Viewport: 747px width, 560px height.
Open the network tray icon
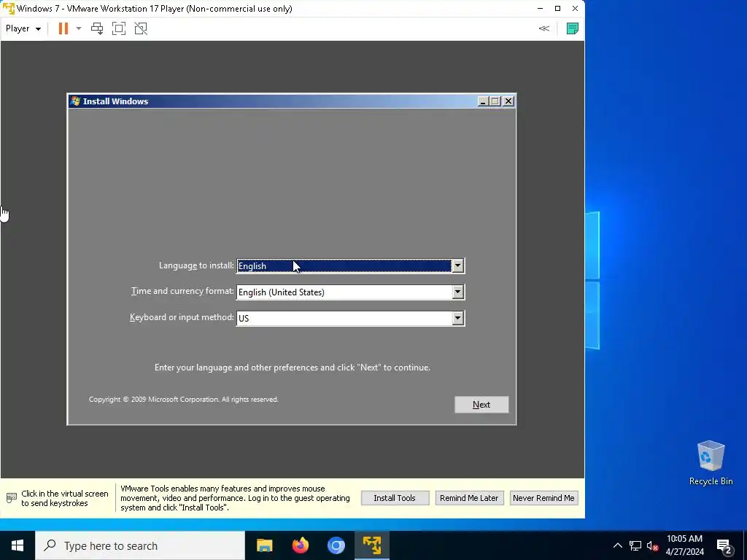(x=635, y=545)
